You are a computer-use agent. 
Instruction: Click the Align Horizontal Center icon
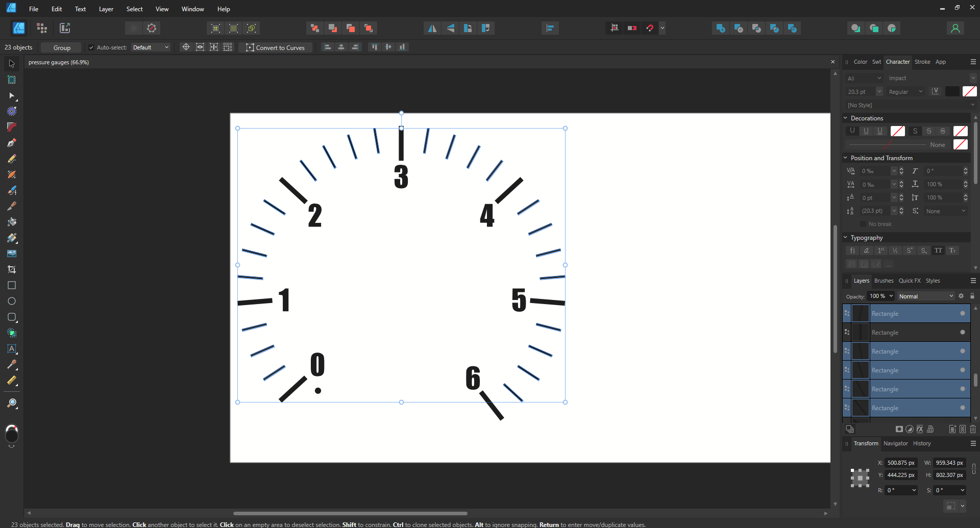click(x=341, y=47)
